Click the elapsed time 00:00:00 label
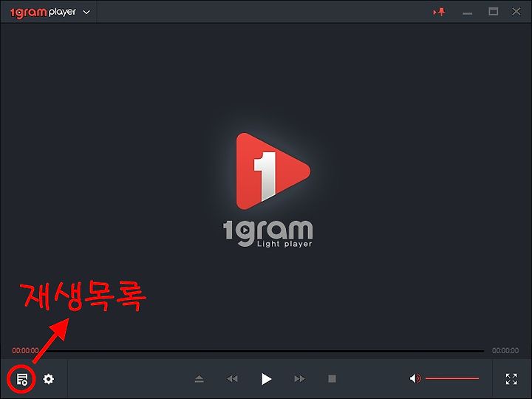The image size is (532, 399). (x=25, y=350)
